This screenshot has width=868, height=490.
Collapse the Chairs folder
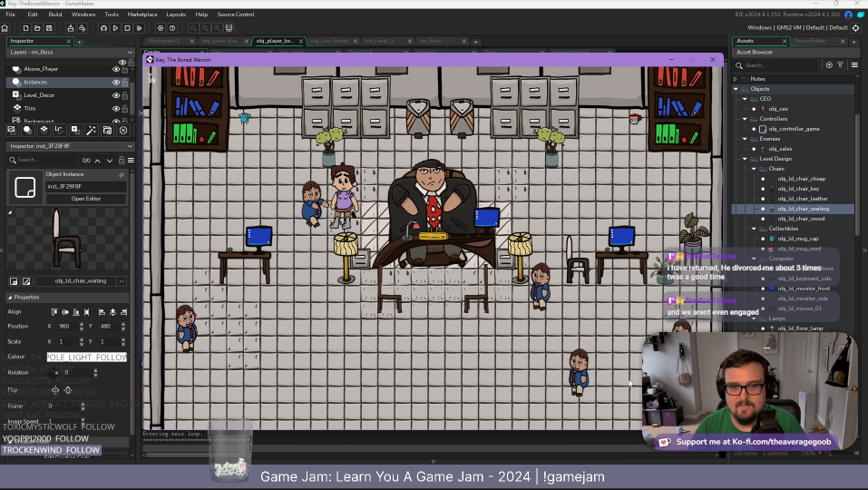click(754, 169)
